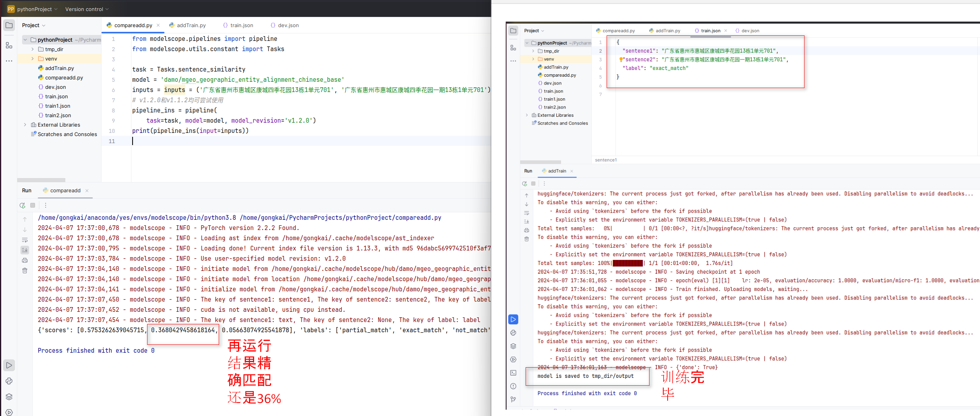Open more options in compareadd Run toolbar
Screen dimensions: 980x416
(x=46, y=205)
